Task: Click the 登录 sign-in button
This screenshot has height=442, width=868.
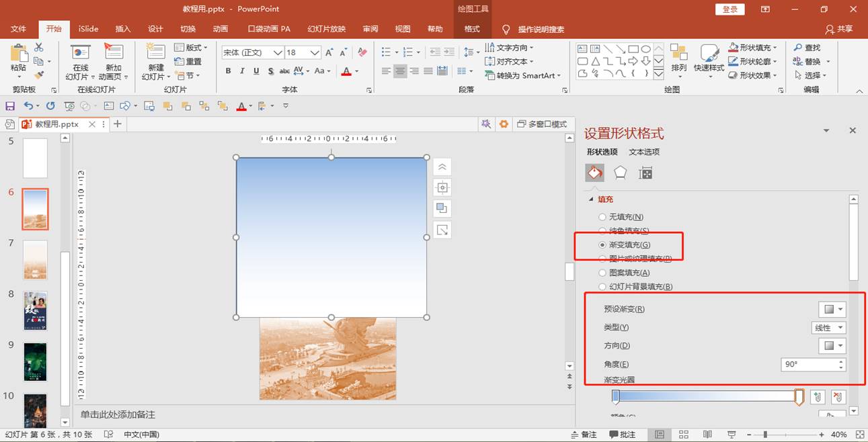Action: [x=730, y=9]
